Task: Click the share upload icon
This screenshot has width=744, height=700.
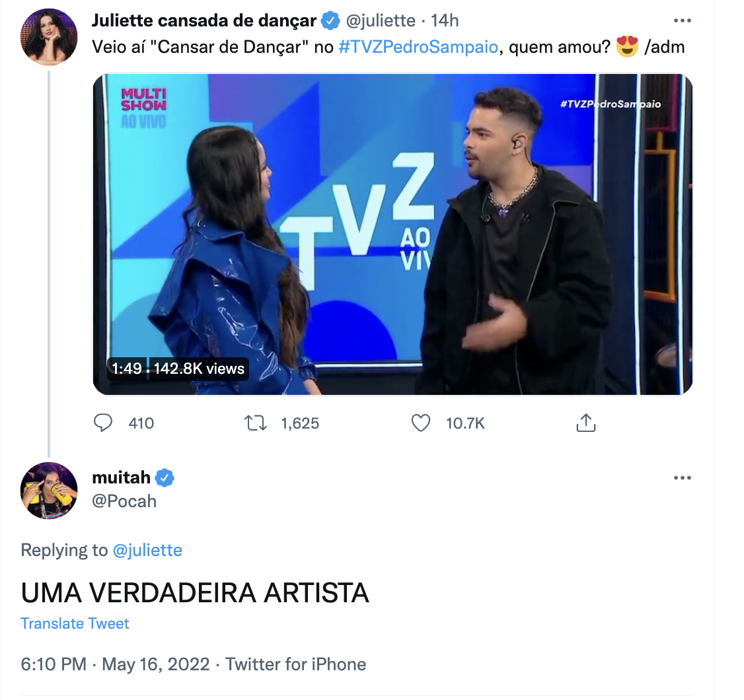Action: click(586, 423)
